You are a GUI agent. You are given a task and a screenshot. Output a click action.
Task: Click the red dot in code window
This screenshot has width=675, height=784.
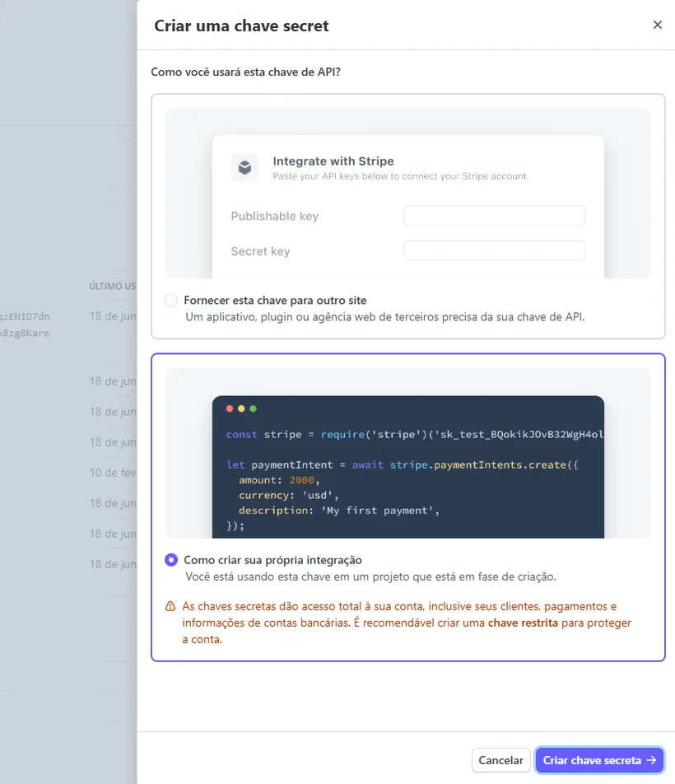tap(230, 408)
